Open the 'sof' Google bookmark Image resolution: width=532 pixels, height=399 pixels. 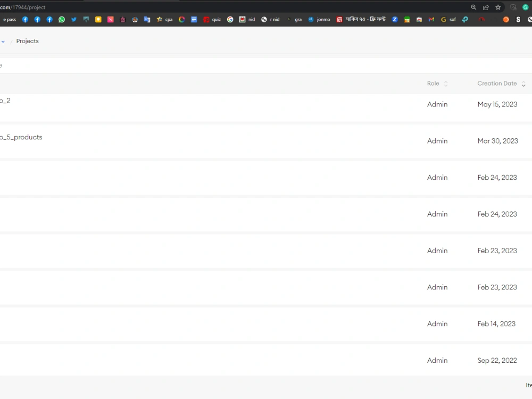click(x=448, y=19)
